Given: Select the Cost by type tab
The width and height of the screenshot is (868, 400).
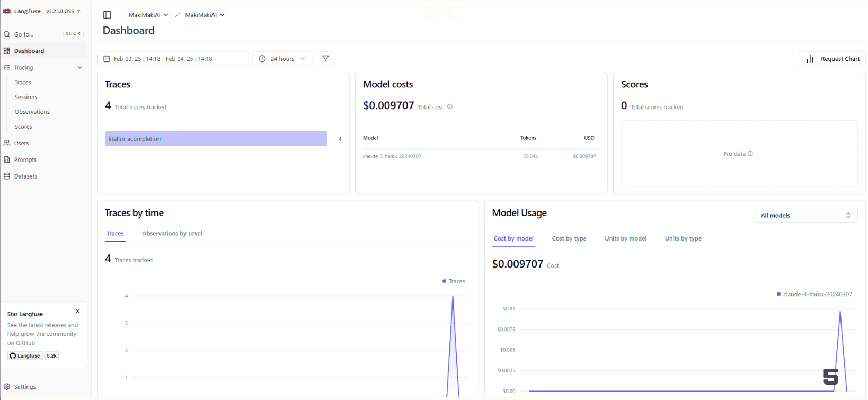Looking at the screenshot, I should pyautogui.click(x=569, y=239).
